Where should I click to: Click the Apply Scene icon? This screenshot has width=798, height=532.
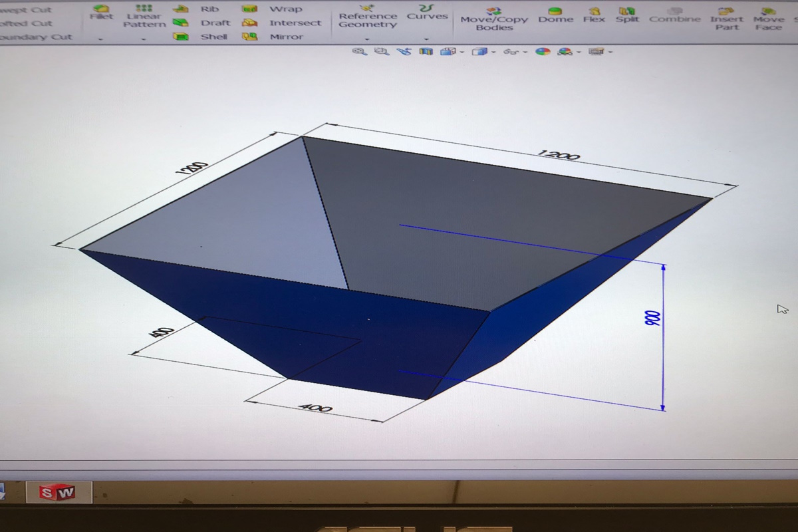[x=565, y=51]
